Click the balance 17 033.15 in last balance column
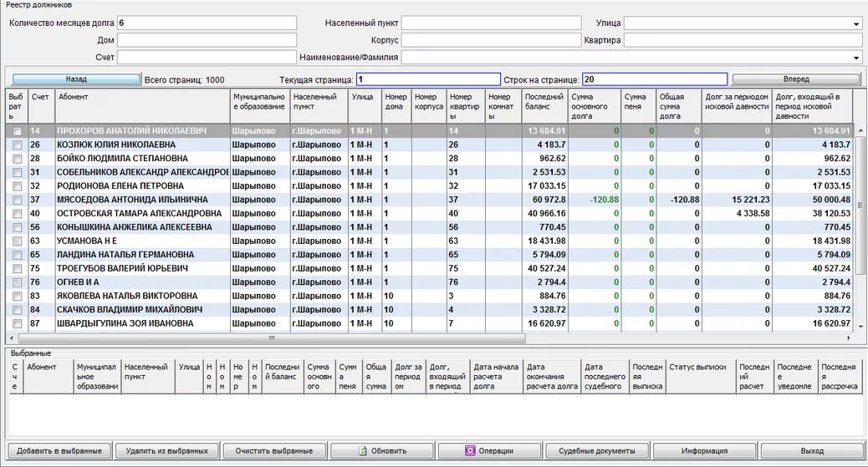 pos(547,186)
